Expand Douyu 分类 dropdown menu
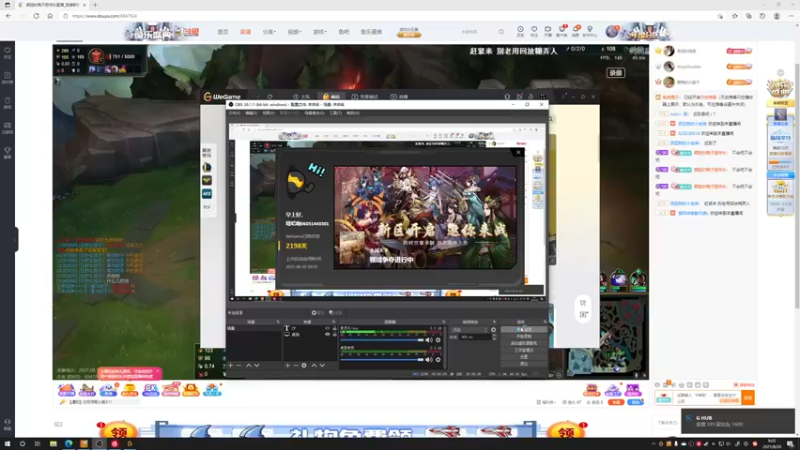 pyautogui.click(x=269, y=32)
